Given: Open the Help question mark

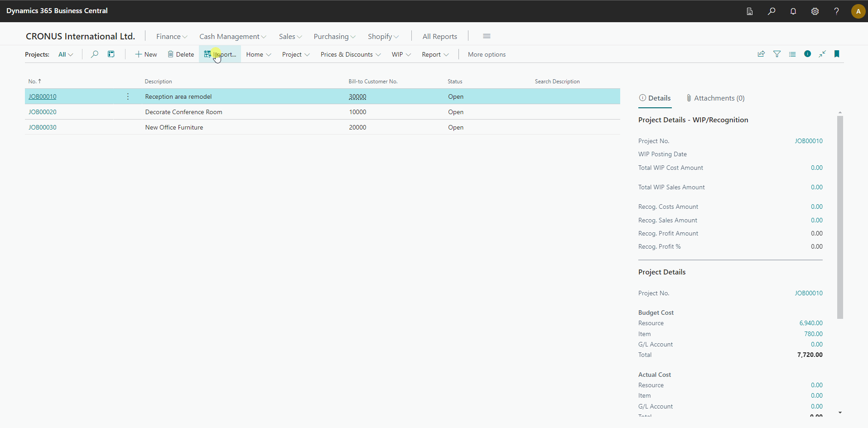Looking at the screenshot, I should coord(837,11).
